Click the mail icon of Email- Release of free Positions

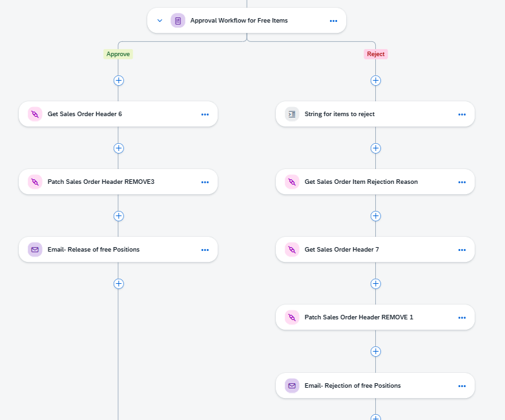point(35,250)
